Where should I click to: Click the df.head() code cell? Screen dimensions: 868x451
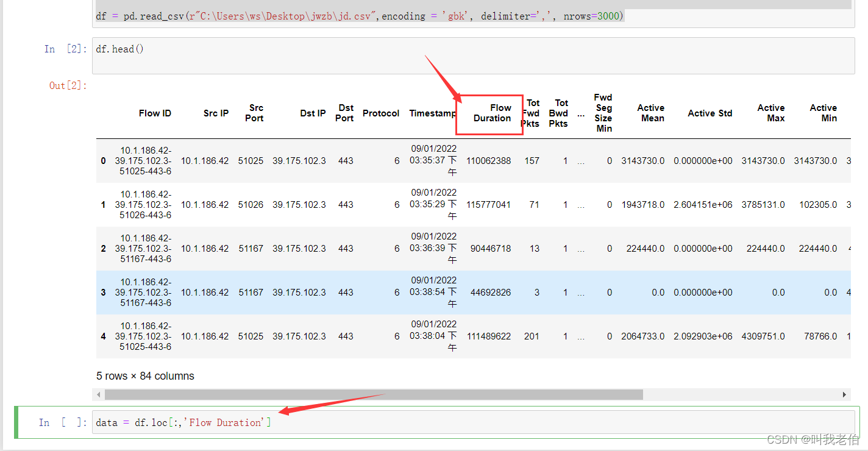(473, 55)
